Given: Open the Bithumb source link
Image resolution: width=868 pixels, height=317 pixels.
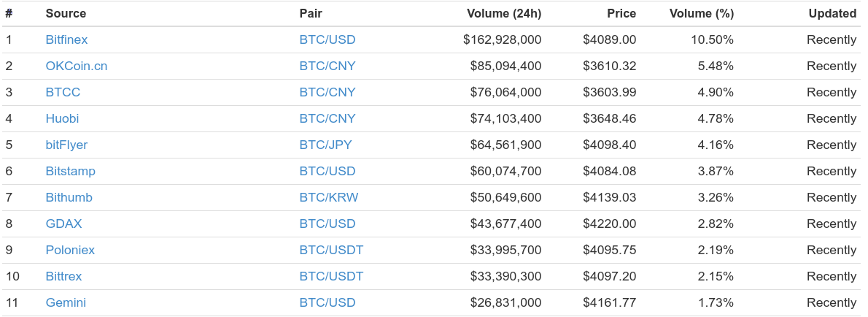Looking at the screenshot, I should [69, 197].
